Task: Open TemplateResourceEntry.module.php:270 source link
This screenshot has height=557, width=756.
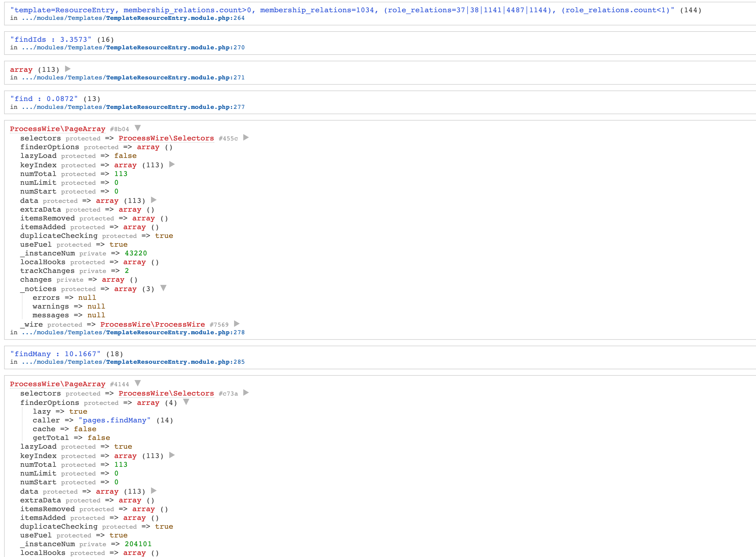Action: [x=133, y=48]
